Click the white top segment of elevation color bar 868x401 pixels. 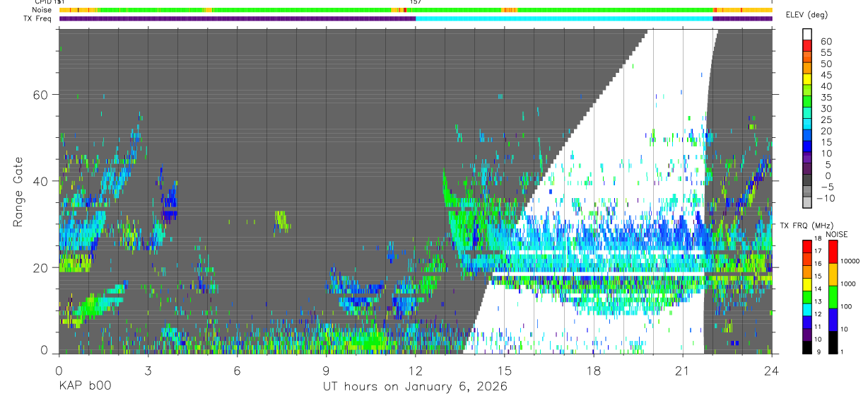(x=807, y=35)
